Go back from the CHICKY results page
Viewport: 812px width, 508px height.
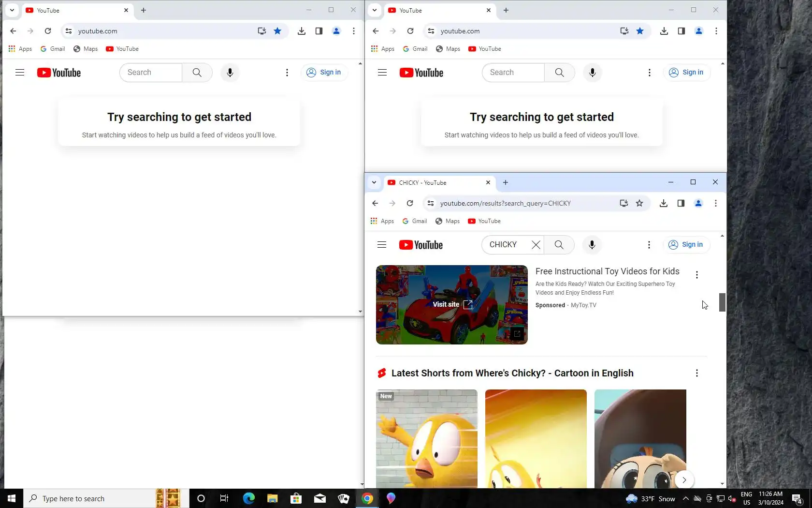click(375, 203)
